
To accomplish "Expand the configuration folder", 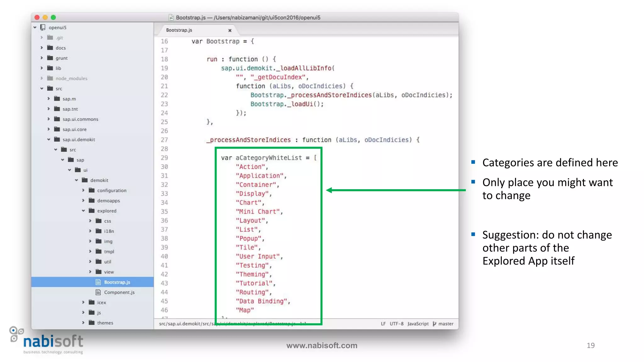I will tap(83, 190).
